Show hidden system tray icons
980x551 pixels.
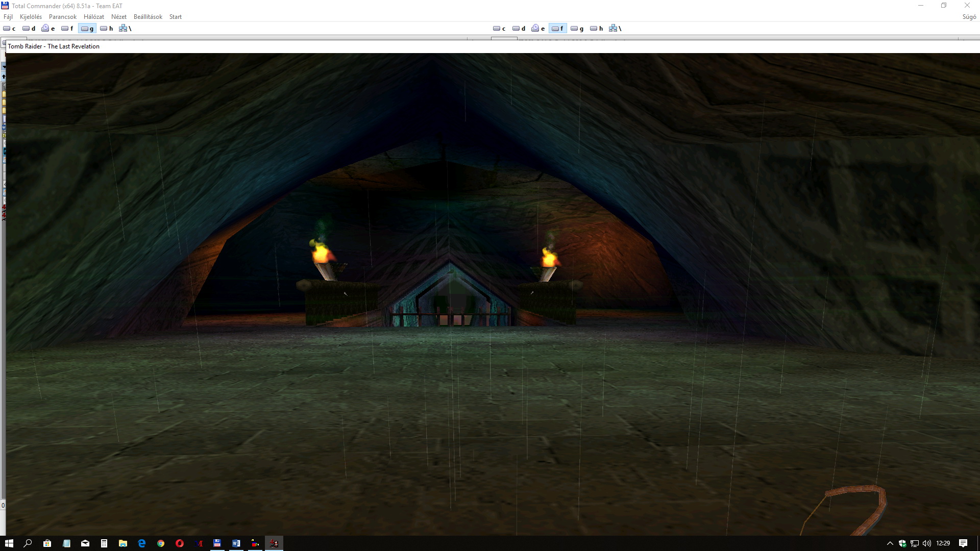[x=890, y=543]
